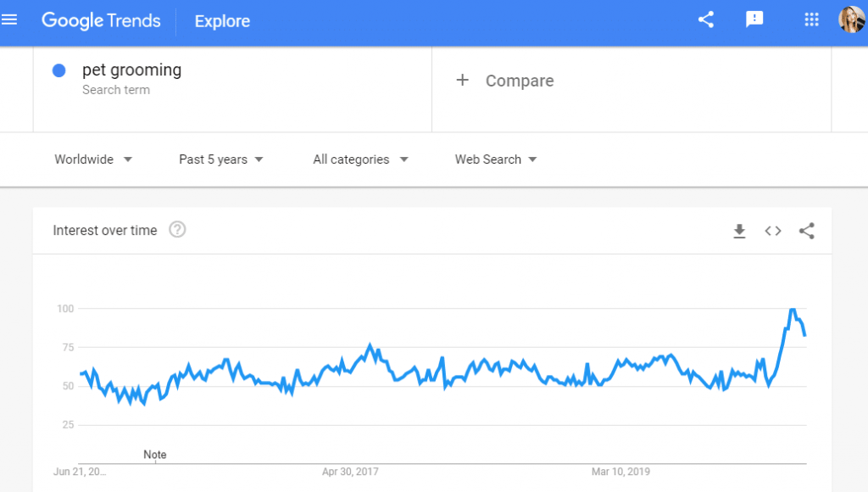Click the blue pet grooming color dot

click(59, 70)
